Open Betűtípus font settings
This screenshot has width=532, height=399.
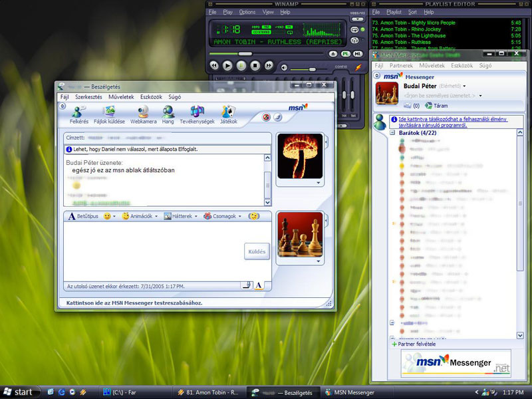(x=84, y=216)
